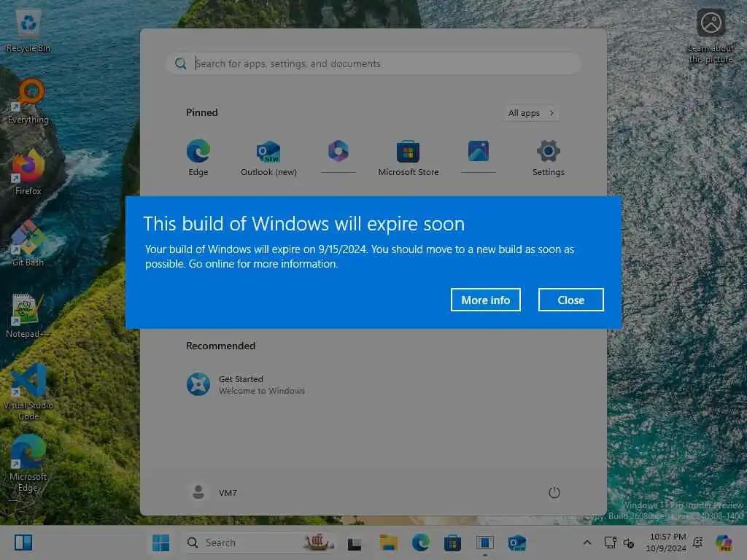Open Edge from the taskbar

click(421, 542)
